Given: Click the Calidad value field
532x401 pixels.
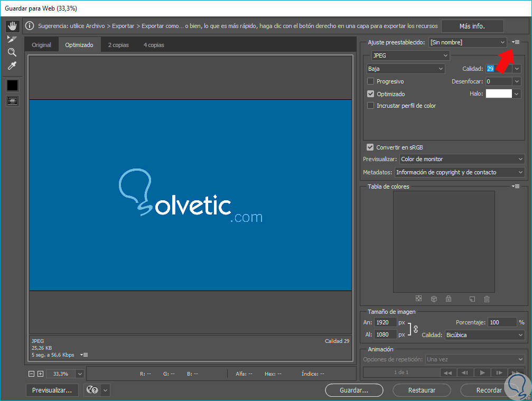Looking at the screenshot, I should (x=499, y=69).
